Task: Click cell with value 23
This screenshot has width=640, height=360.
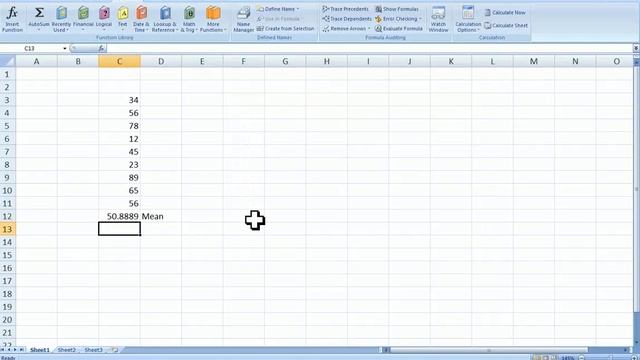Action: pyautogui.click(x=119, y=164)
